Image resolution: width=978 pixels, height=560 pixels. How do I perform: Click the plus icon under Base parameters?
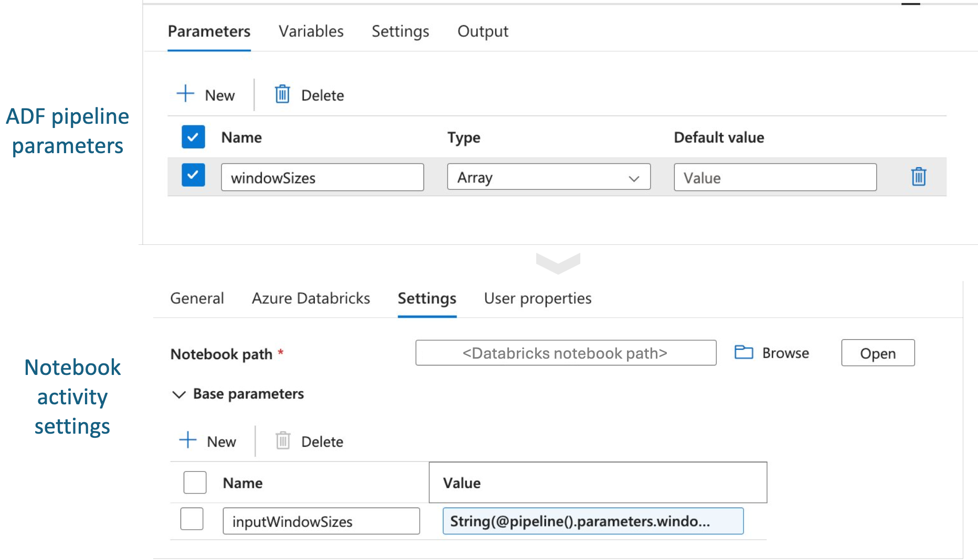coord(188,440)
